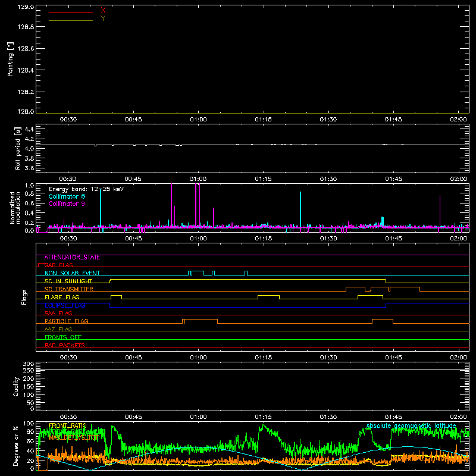The image size is (476, 476).
Task: Select the 'Normalized modulation' axis title
Action: coord(14,208)
